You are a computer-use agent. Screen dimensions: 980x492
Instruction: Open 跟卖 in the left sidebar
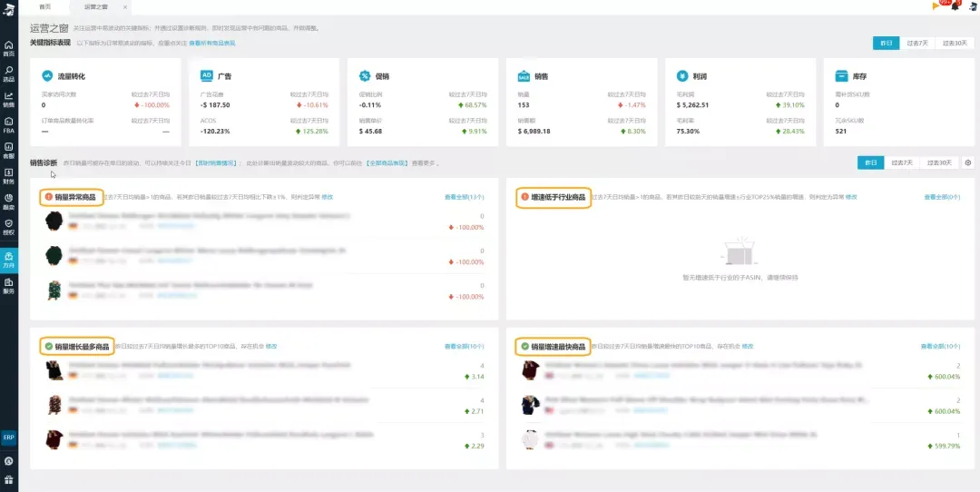(x=9, y=202)
